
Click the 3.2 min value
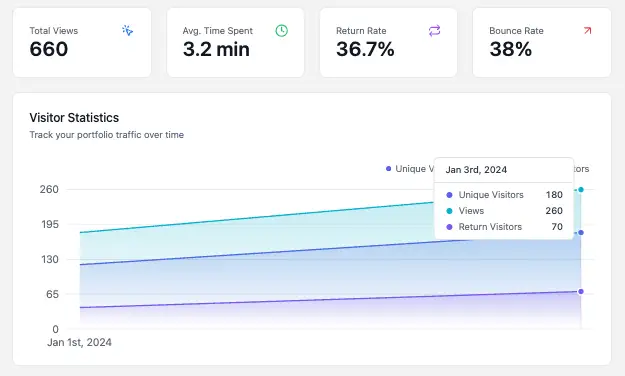coord(216,49)
